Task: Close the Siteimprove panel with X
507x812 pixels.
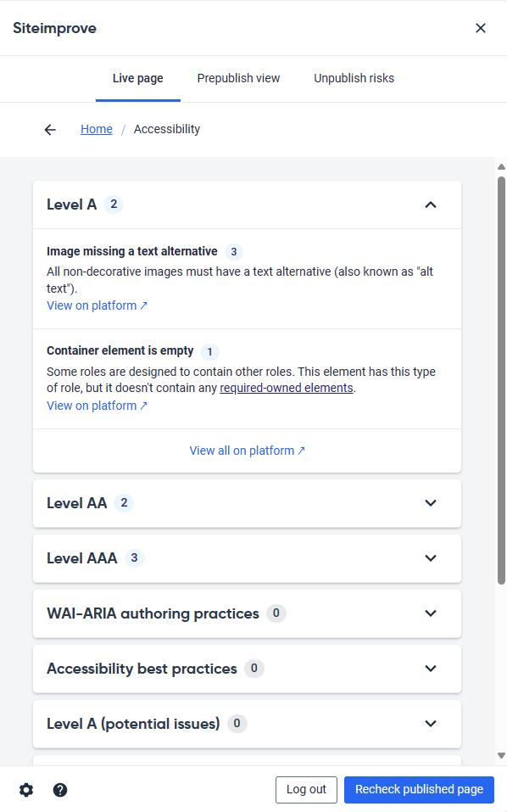Action: pyautogui.click(x=481, y=28)
